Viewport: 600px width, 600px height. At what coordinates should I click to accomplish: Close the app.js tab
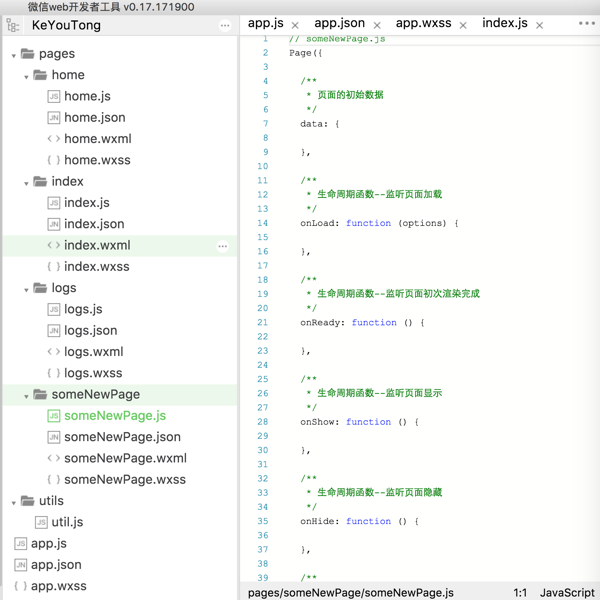pyautogui.click(x=295, y=25)
